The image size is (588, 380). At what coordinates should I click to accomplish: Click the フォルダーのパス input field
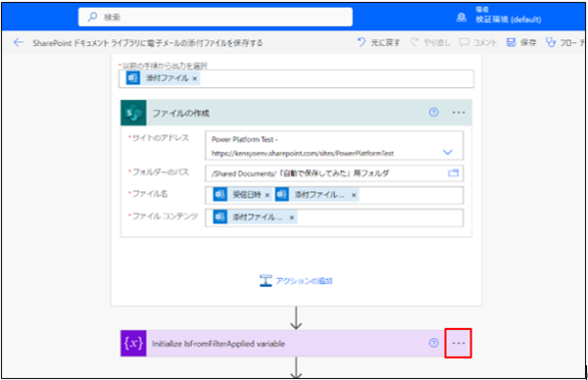point(334,173)
